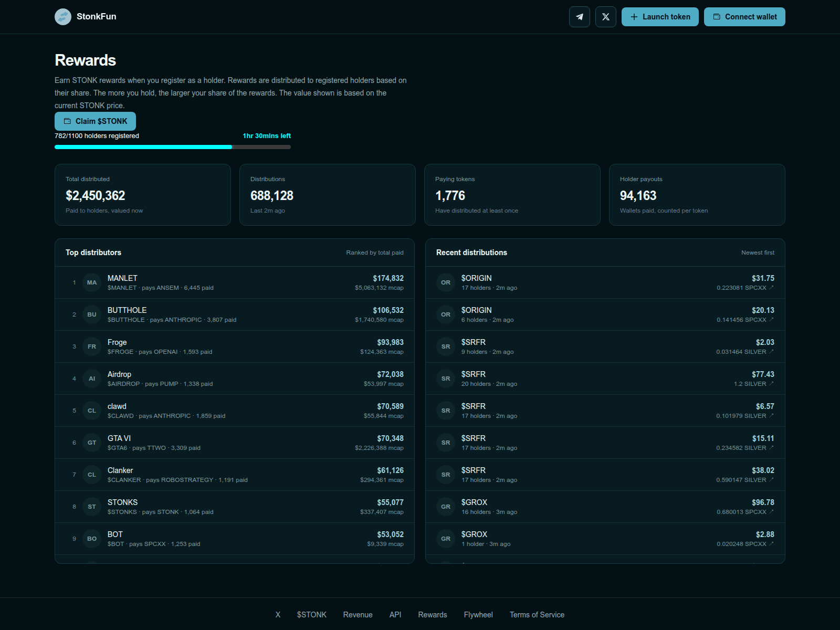Click the Claim $STONK button

(95, 121)
